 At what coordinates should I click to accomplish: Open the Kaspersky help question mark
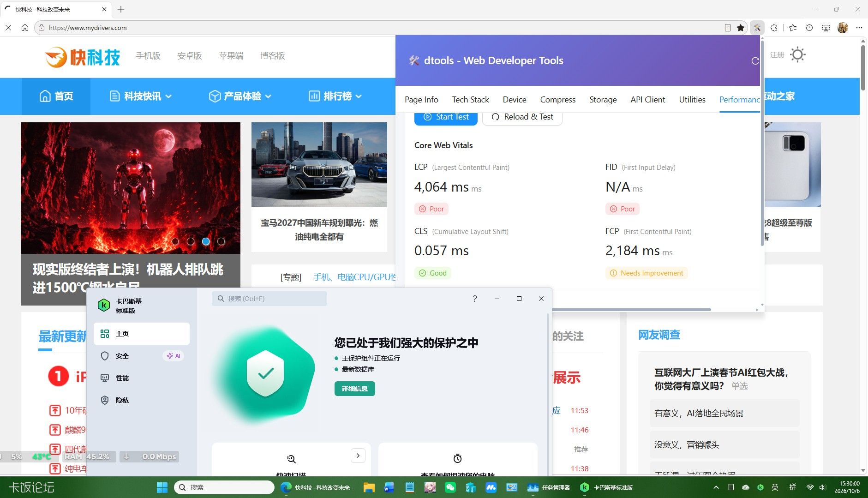[x=474, y=299]
